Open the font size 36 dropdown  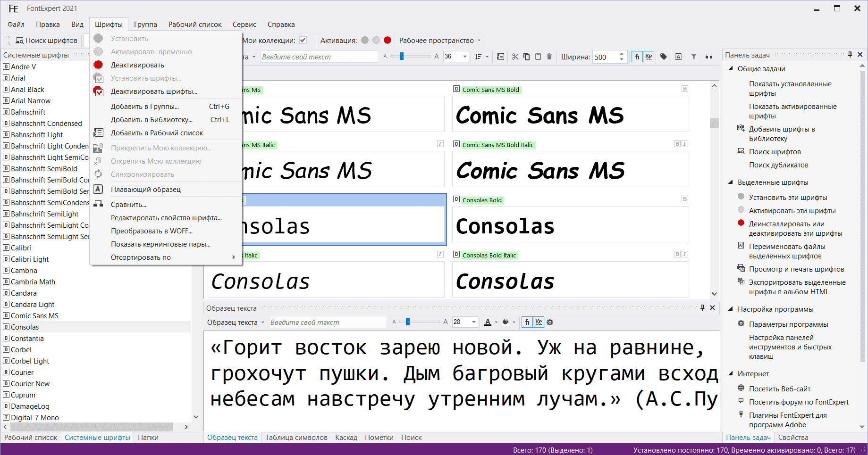pos(465,57)
